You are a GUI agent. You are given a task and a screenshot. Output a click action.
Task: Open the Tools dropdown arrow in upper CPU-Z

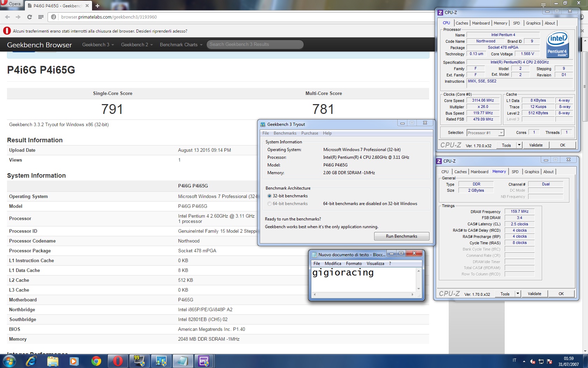[519, 145]
